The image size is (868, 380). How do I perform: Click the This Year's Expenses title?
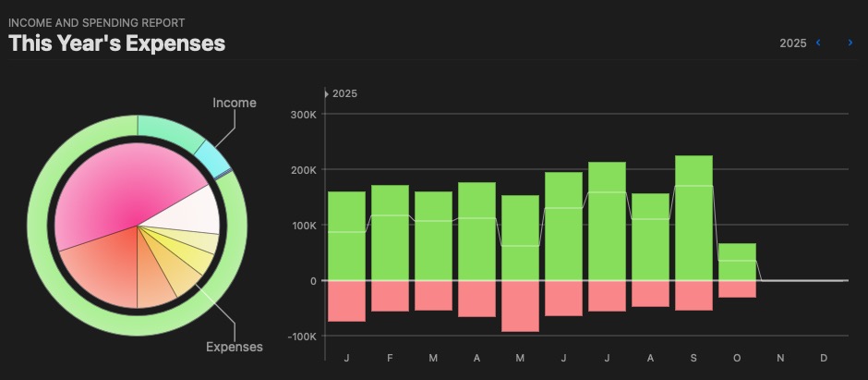(117, 43)
